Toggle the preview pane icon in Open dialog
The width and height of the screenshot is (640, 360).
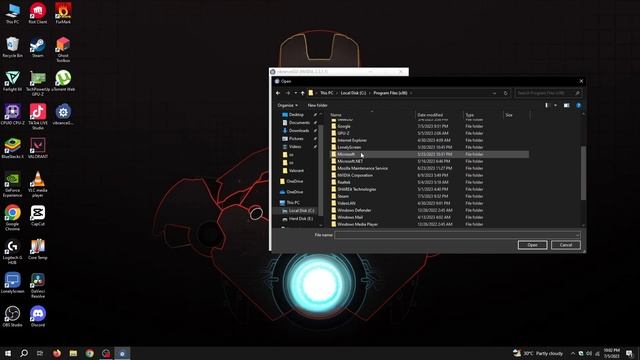(567, 105)
